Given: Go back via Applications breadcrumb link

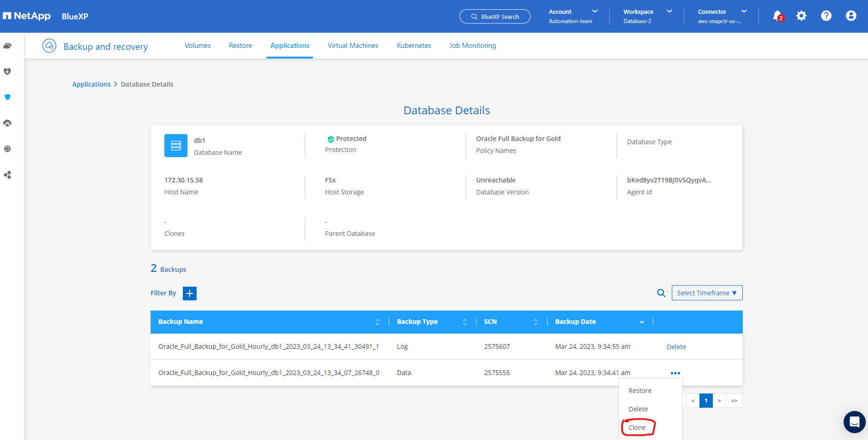Looking at the screenshot, I should 91,84.
